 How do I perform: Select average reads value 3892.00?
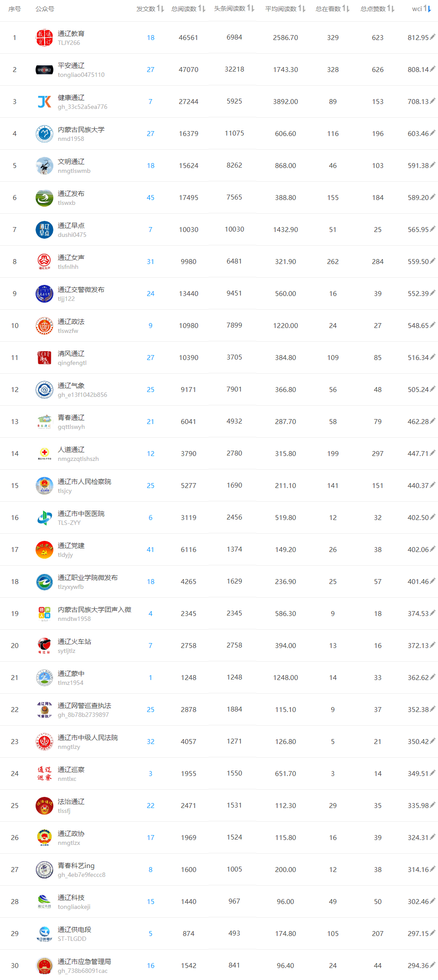tap(285, 102)
